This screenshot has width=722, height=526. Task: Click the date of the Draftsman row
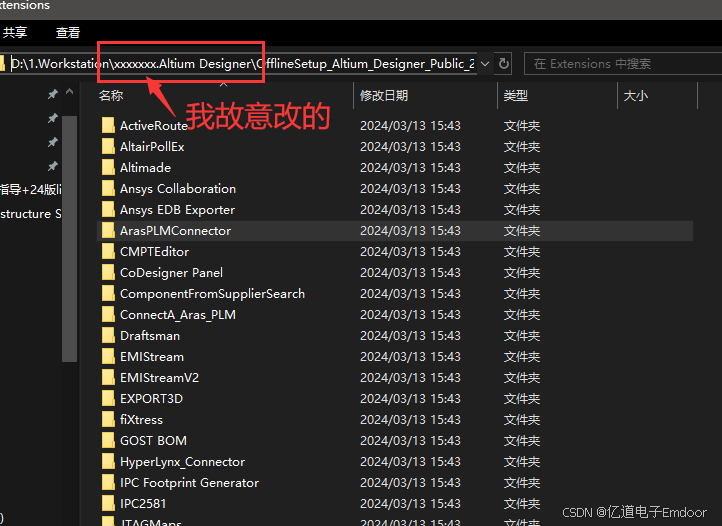pos(410,336)
